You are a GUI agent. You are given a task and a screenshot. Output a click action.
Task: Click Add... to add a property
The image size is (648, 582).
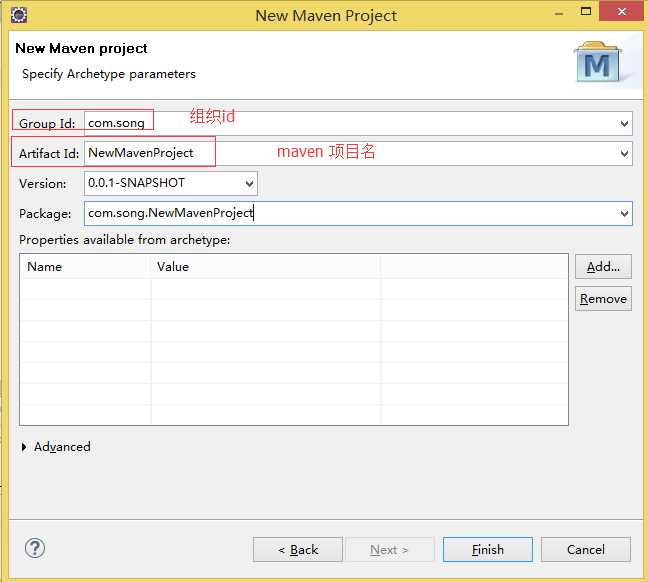pyautogui.click(x=603, y=267)
